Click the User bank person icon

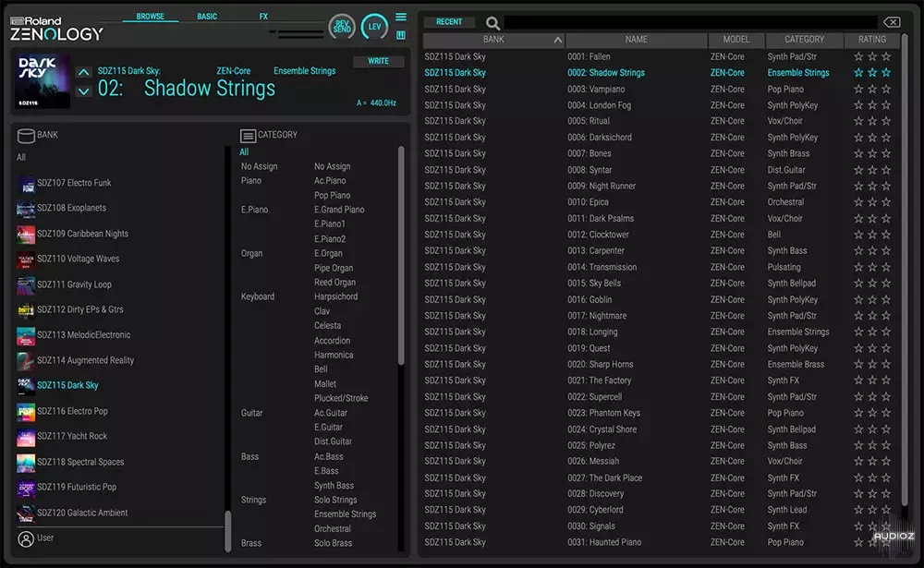(26, 539)
